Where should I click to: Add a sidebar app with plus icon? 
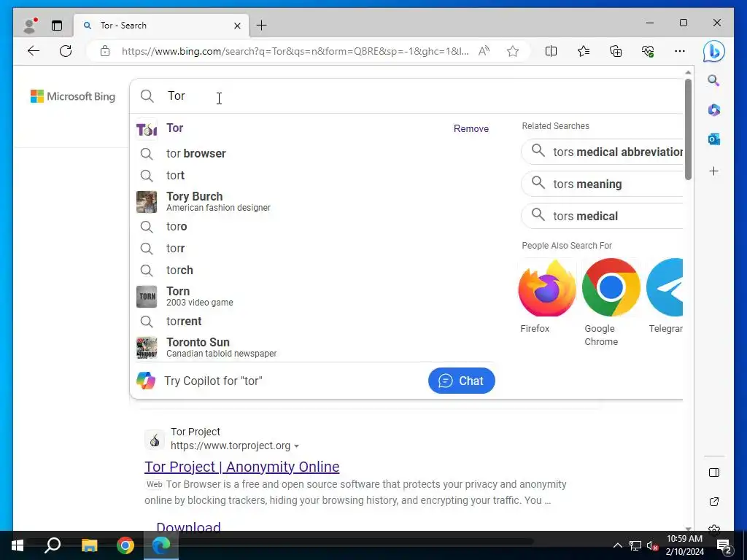(713, 171)
